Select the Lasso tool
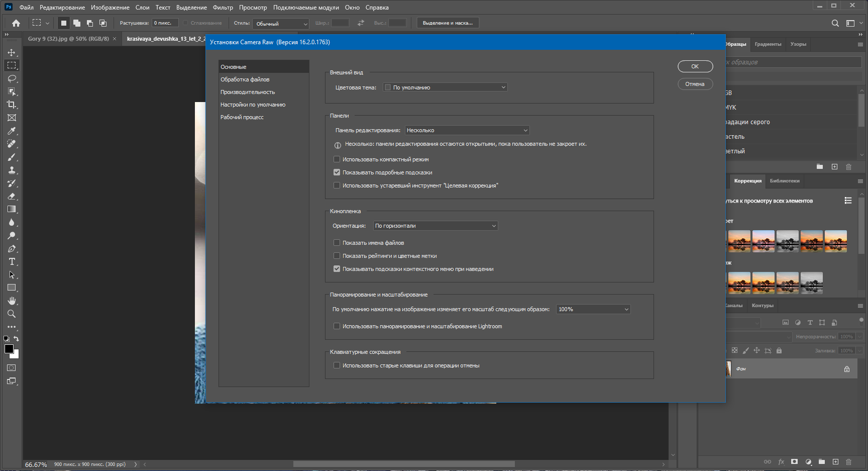Viewport: 868px width, 471px height. pyautogui.click(x=12, y=78)
